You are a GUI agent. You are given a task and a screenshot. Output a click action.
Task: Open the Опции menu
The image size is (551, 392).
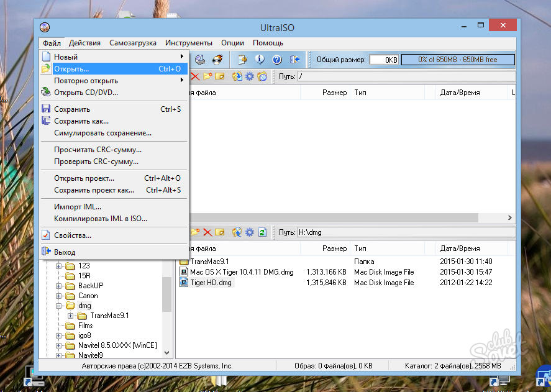coord(232,43)
